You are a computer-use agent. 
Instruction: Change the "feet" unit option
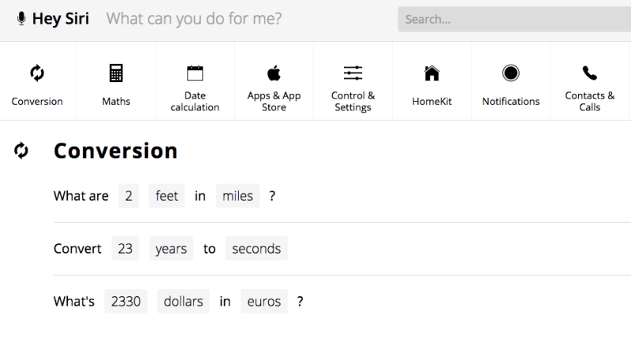pyautogui.click(x=166, y=196)
